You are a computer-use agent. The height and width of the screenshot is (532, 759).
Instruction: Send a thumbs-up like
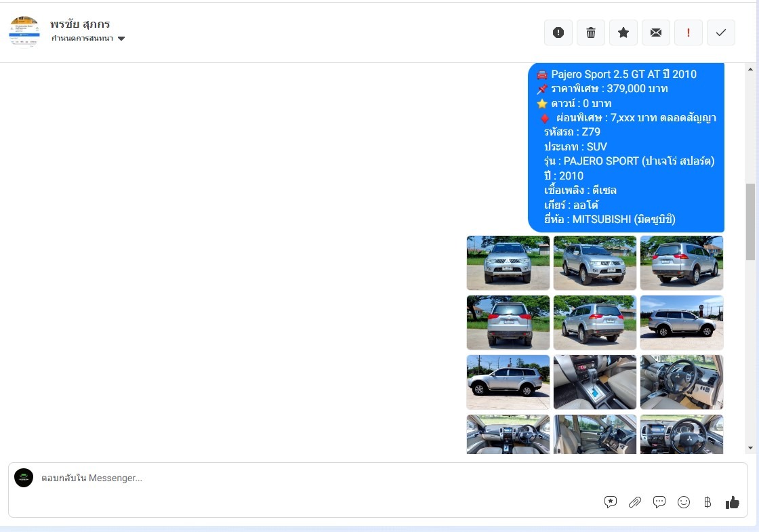point(733,502)
